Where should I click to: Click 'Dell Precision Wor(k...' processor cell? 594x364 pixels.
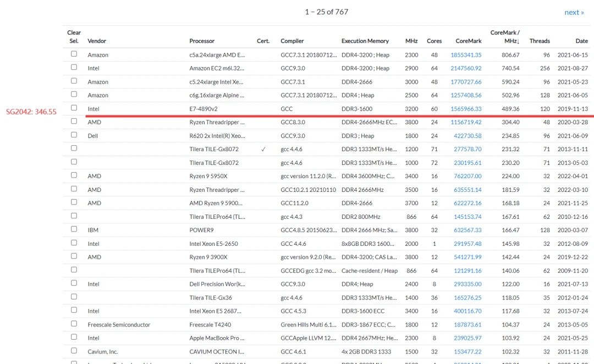(x=217, y=284)
